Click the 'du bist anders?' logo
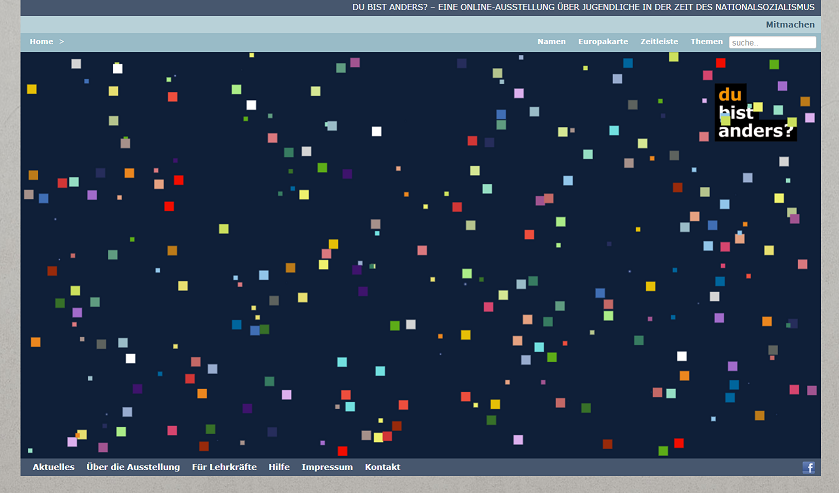The image size is (839, 493). (756, 112)
